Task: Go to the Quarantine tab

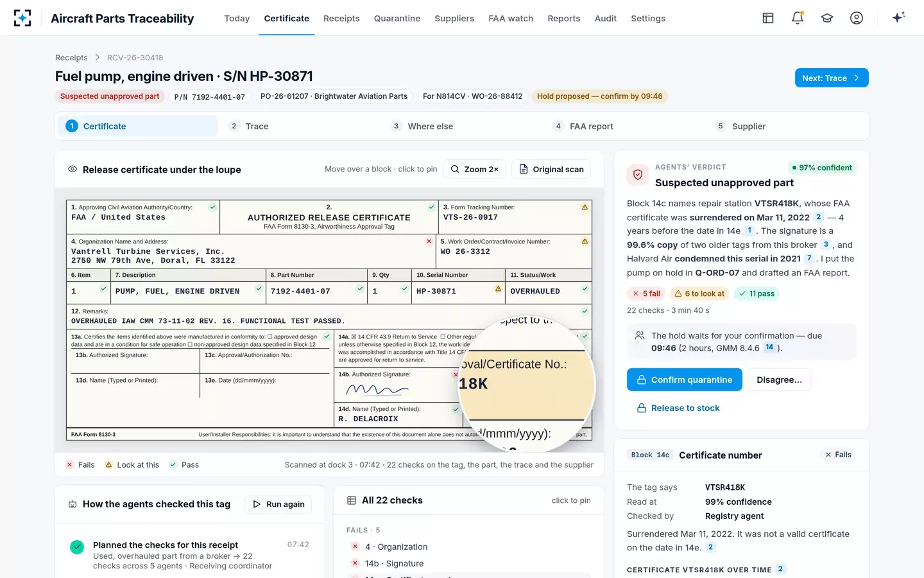Action: [397, 19]
